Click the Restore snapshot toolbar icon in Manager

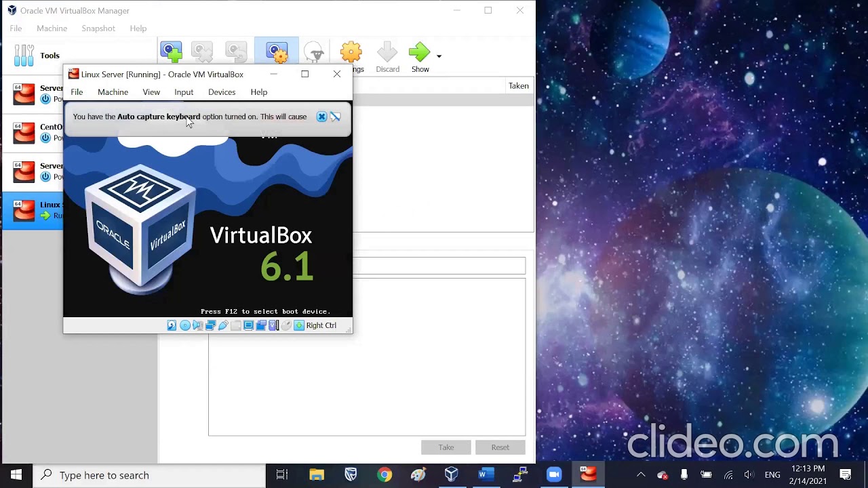235,52
